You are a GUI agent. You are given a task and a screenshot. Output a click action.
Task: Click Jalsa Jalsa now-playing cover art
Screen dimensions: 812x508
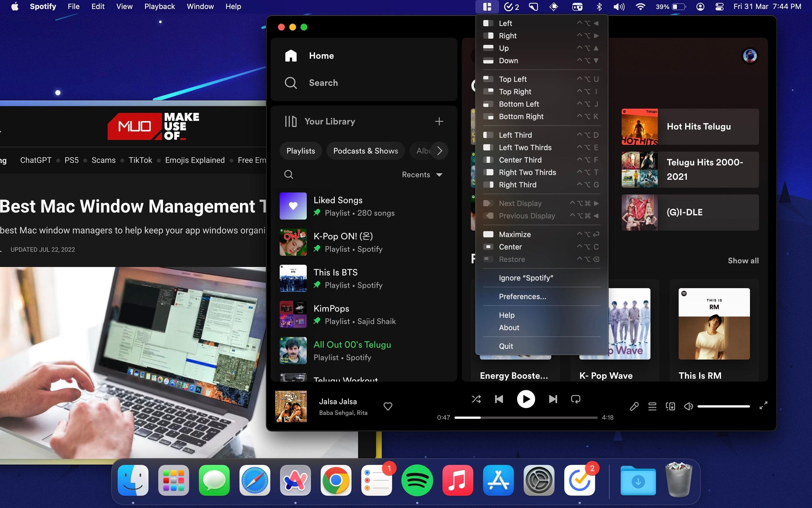[291, 406]
